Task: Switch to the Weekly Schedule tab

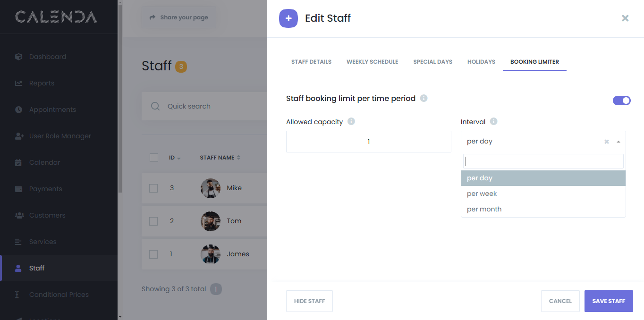Action: tap(372, 62)
